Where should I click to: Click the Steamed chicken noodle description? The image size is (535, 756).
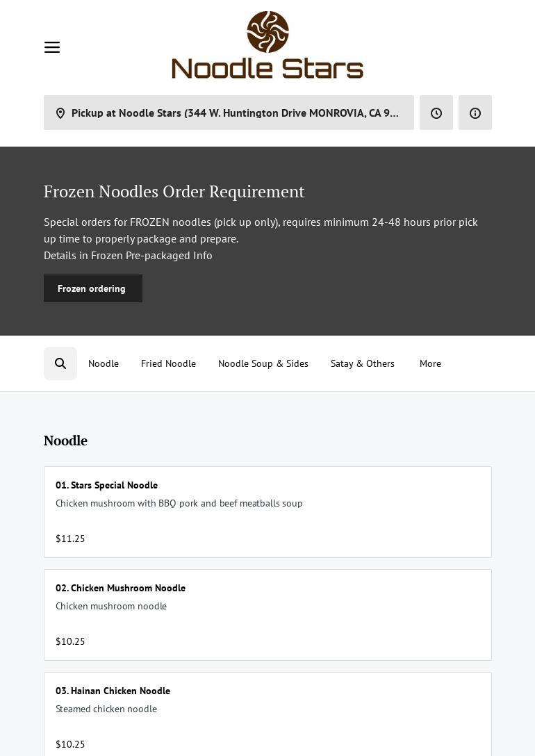click(106, 709)
